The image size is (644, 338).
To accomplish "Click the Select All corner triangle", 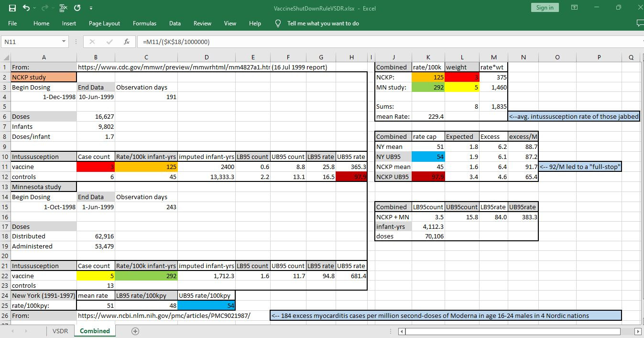I will click(5, 57).
